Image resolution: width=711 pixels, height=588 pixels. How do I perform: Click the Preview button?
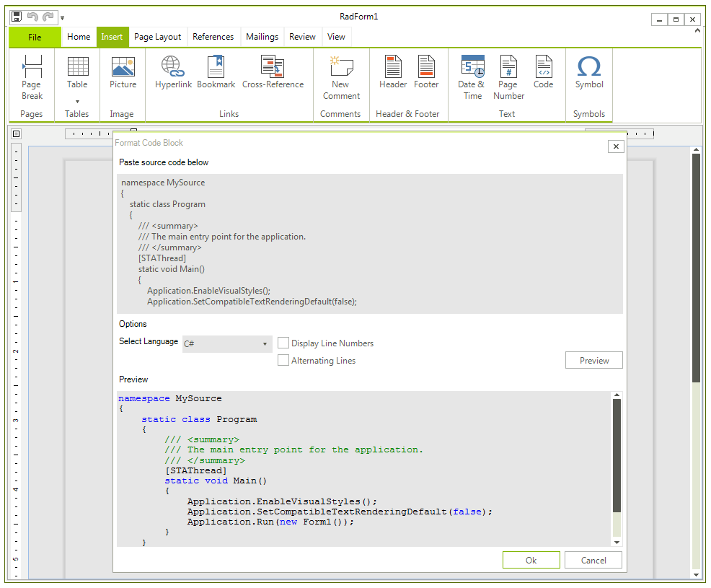click(x=593, y=359)
